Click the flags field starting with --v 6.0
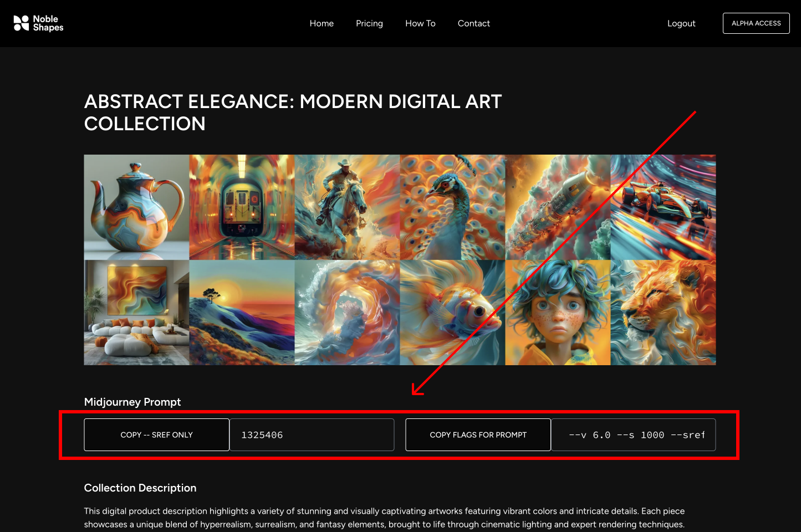Screen dimensions: 801x532 point(633,435)
